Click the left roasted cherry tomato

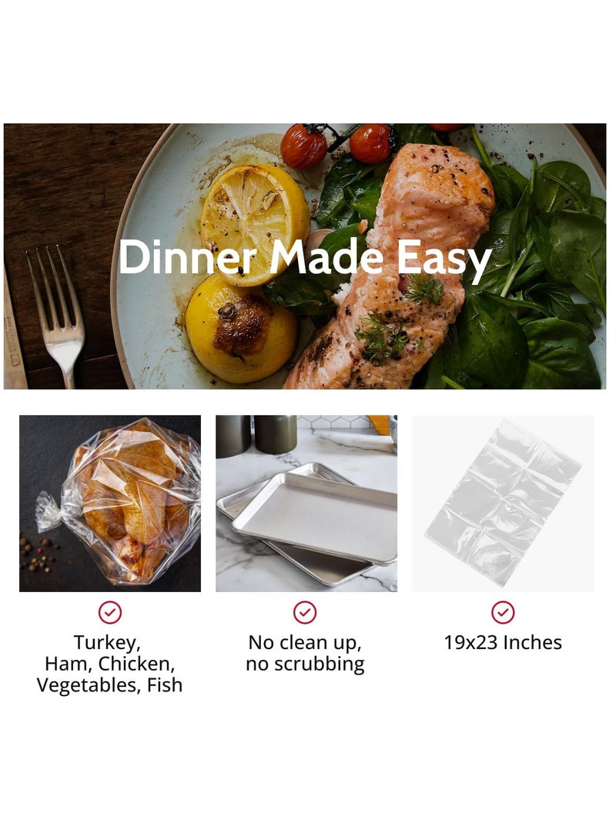point(303,146)
